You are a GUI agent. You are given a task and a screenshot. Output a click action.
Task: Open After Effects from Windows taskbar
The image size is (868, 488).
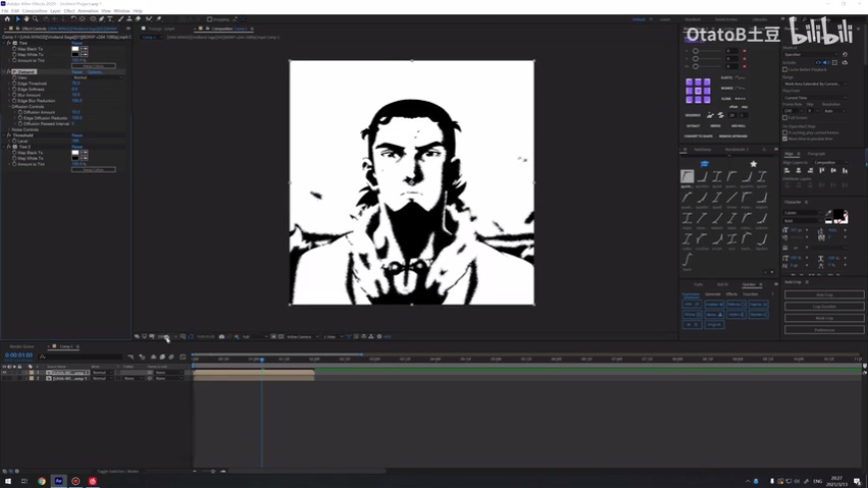coord(58,481)
